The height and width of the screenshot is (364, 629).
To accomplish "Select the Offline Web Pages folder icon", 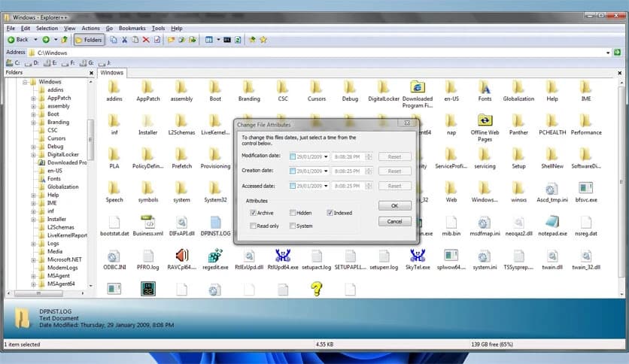I will pyautogui.click(x=485, y=120).
